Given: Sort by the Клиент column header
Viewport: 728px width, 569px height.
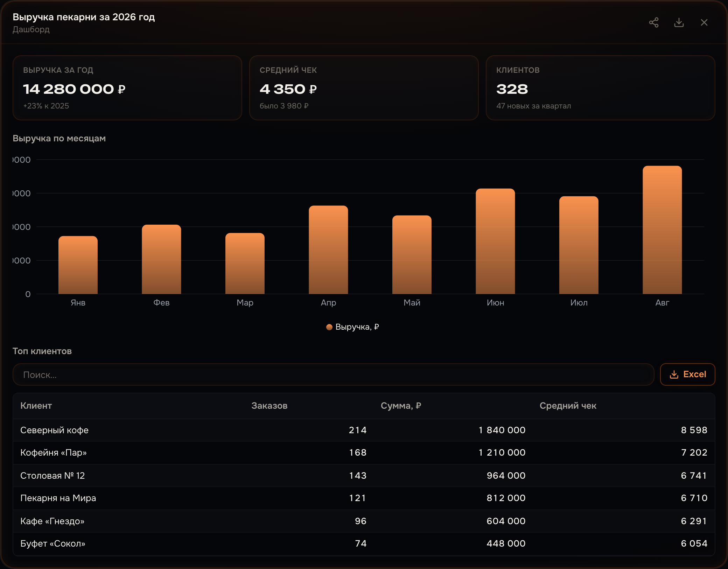Looking at the screenshot, I should [36, 406].
